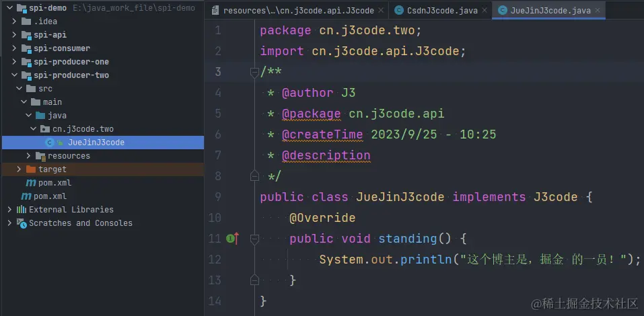Expand the resources folder
The width and height of the screenshot is (644, 316).
coord(28,156)
